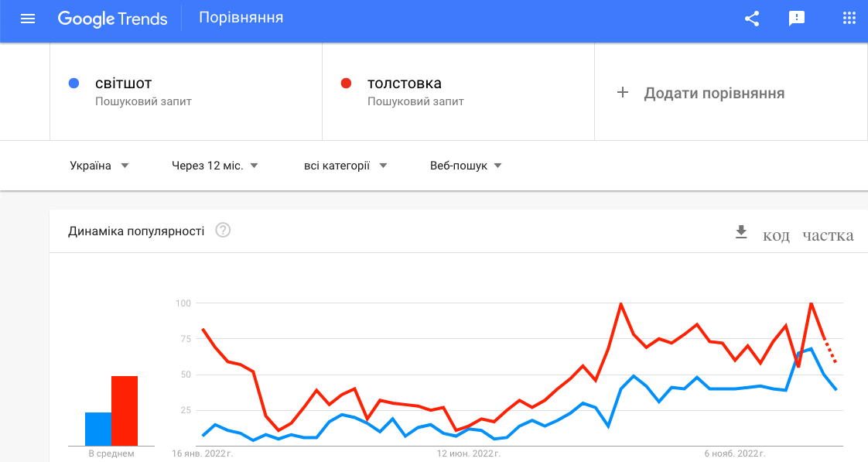The width and height of the screenshot is (868, 462).
Task: Click the blue dot beside світшот
Action: pyautogui.click(x=74, y=84)
